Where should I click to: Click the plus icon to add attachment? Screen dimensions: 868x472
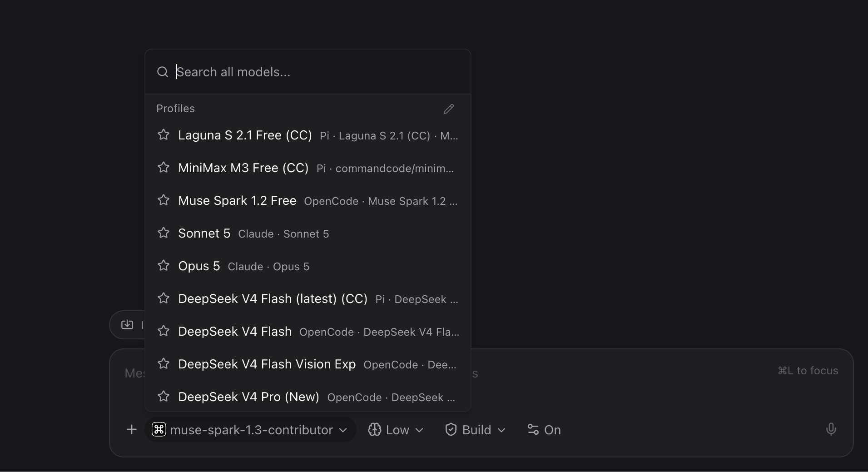pos(132,429)
